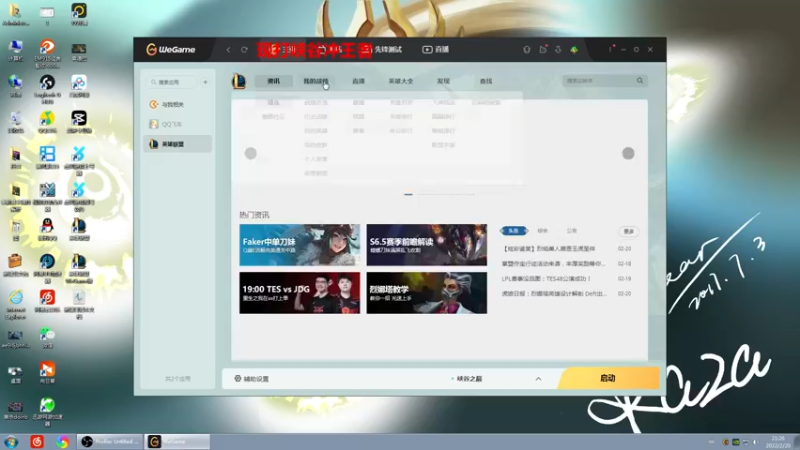This screenshot has width=800, height=450.
Task: Open the green WeChat desktop icon
Action: coord(47,338)
